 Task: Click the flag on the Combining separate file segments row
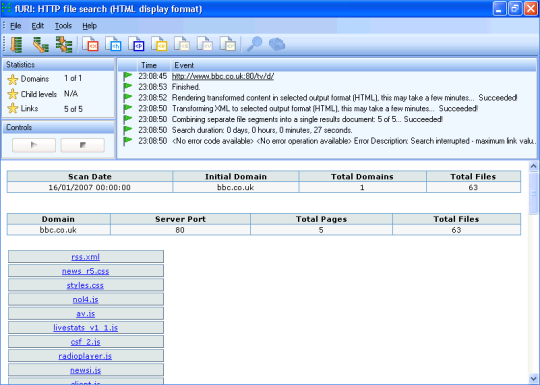pos(128,119)
